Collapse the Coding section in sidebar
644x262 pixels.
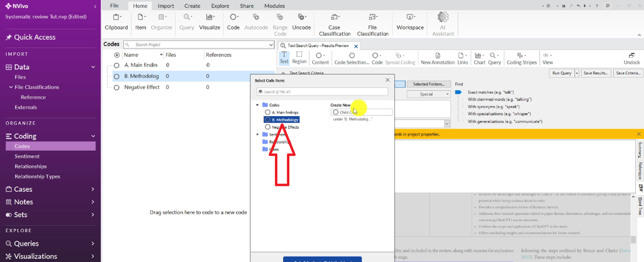(93, 136)
